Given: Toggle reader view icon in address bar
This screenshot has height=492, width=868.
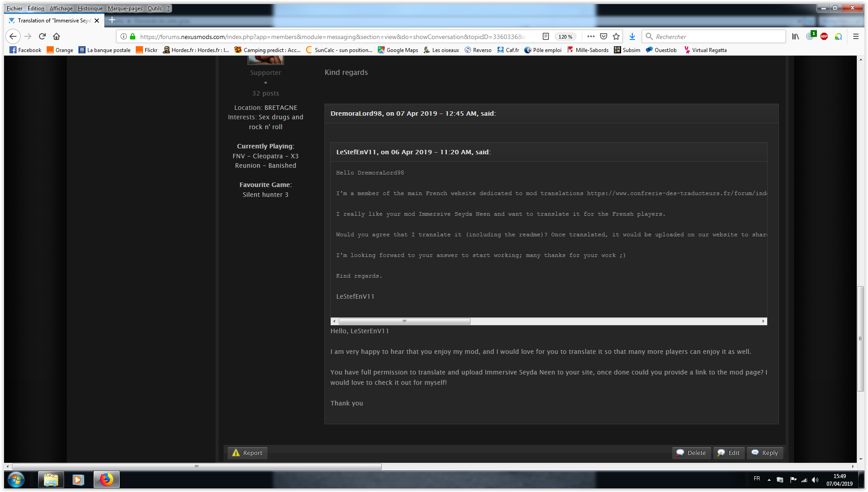Looking at the screenshot, I should click(x=545, y=36).
